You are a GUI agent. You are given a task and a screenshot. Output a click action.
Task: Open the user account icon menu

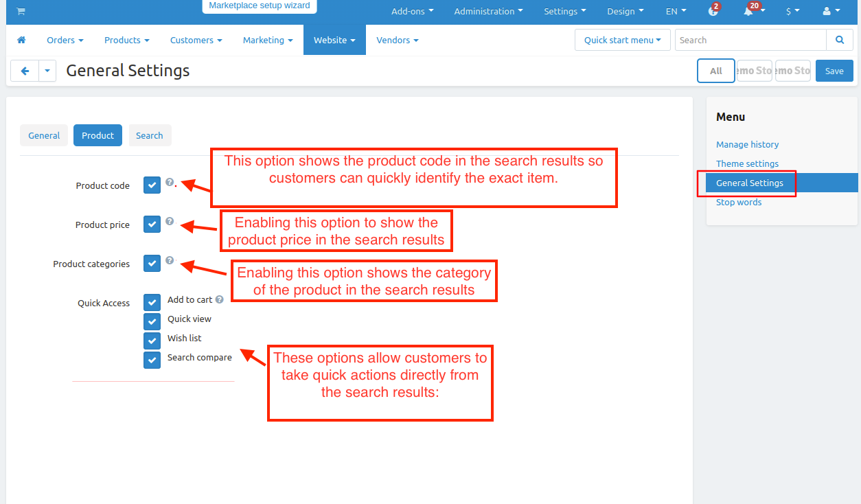pyautogui.click(x=827, y=11)
